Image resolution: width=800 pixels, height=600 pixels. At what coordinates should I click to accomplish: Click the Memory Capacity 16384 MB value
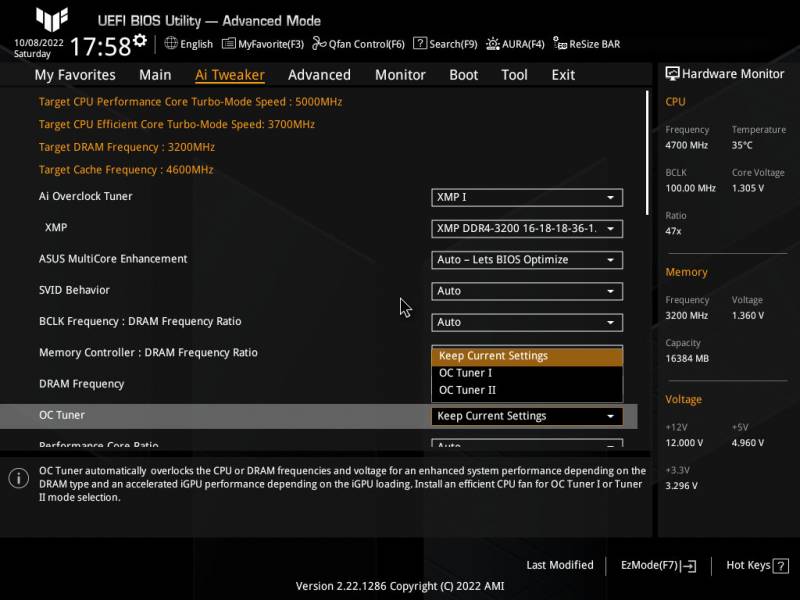[x=687, y=359]
